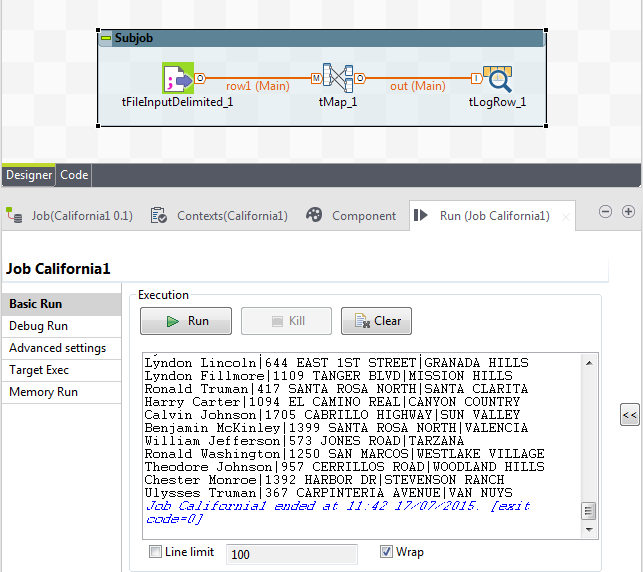The height and width of the screenshot is (572, 643).
Task: Select the tFileInputDelimited_1 component icon
Action: [x=178, y=78]
